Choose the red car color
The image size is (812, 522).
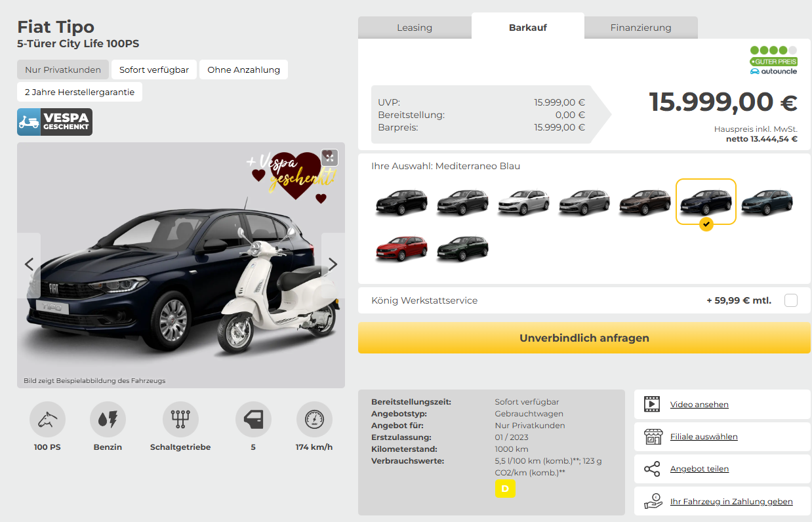click(x=401, y=249)
